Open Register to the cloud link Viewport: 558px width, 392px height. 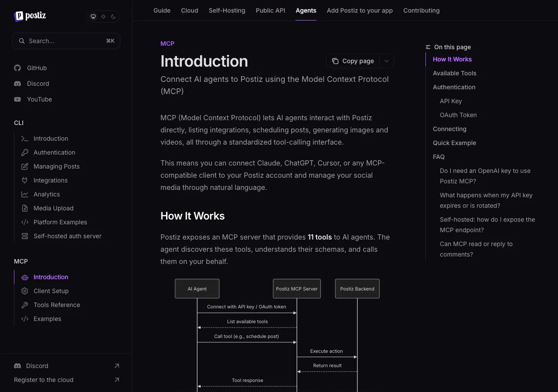pos(44,380)
